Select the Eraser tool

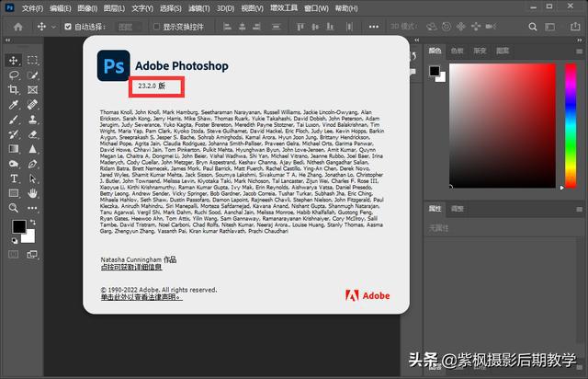point(32,134)
